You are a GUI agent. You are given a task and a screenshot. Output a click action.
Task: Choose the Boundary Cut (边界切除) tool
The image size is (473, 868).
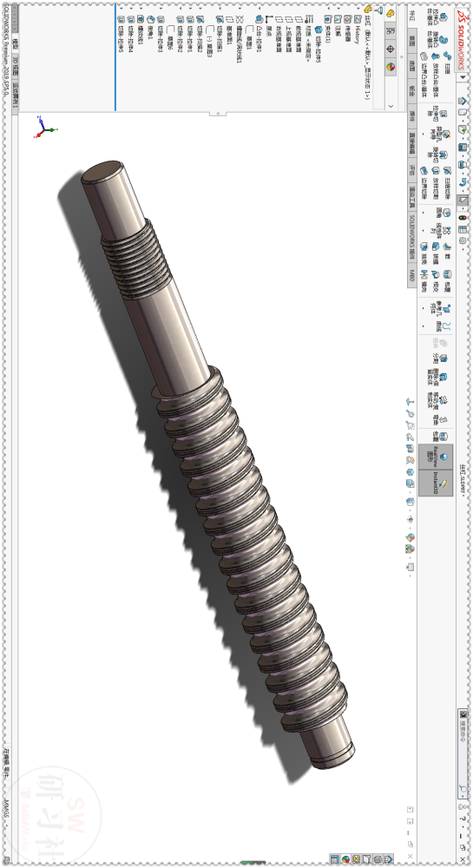(424, 170)
